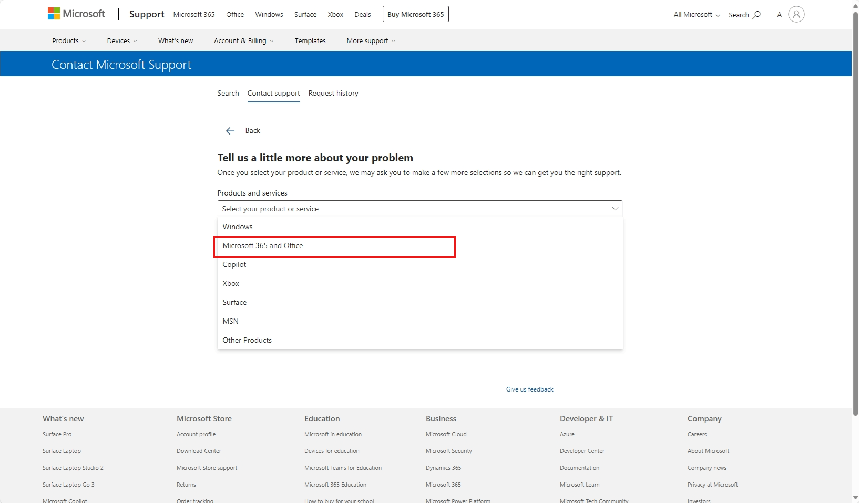Screen dimensions: 860x504
Task: Open Microsoft Security footer link
Action: tap(449, 451)
